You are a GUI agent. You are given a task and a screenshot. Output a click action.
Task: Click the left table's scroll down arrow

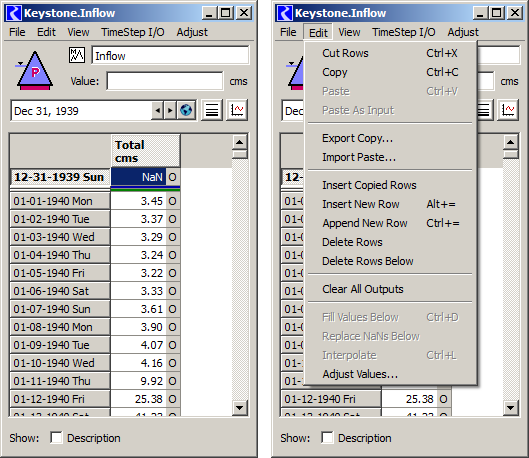(x=240, y=408)
